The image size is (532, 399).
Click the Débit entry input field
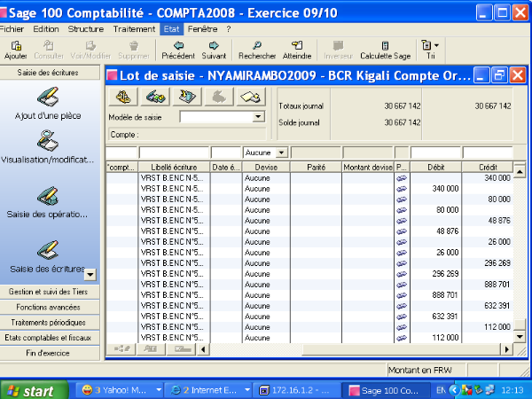(435, 153)
